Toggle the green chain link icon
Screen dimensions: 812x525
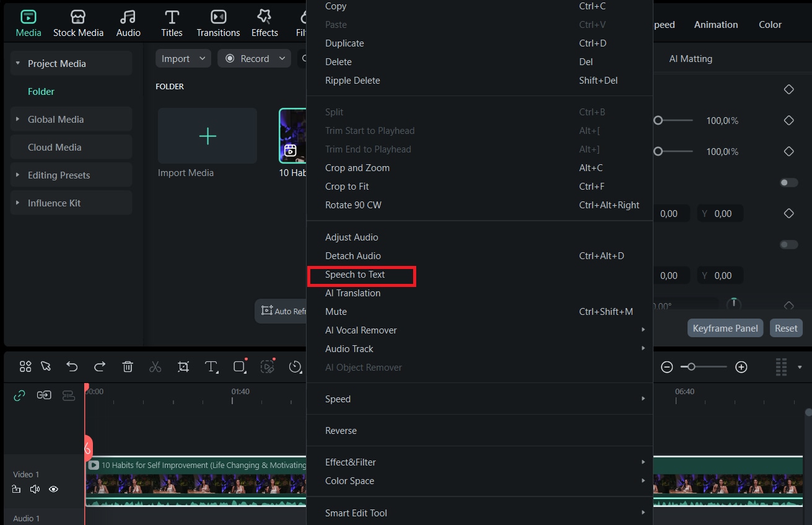(x=20, y=395)
